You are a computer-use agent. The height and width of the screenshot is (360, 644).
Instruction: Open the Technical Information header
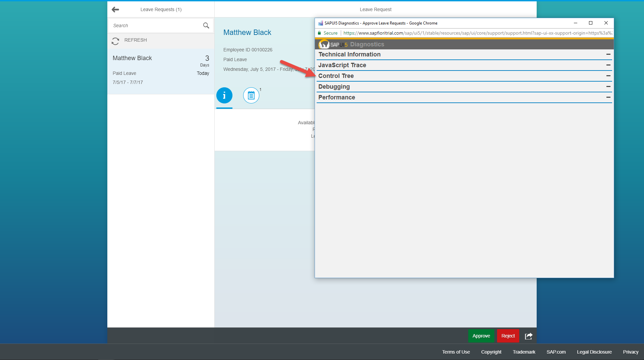[464, 54]
